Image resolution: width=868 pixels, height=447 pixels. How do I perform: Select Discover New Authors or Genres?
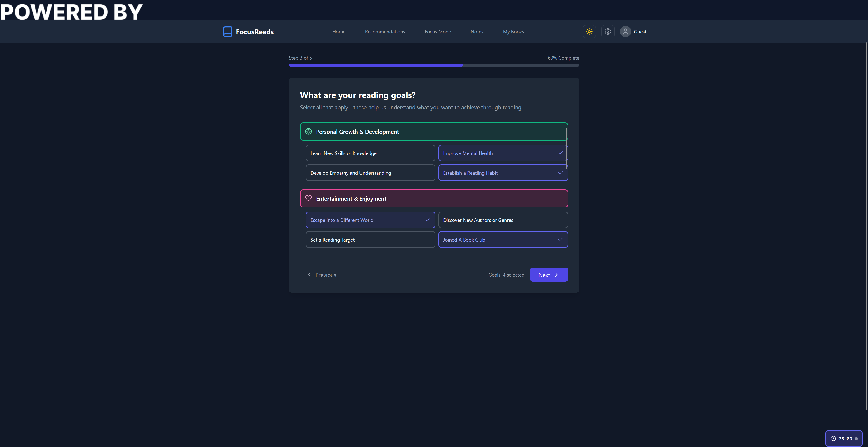pyautogui.click(x=502, y=220)
